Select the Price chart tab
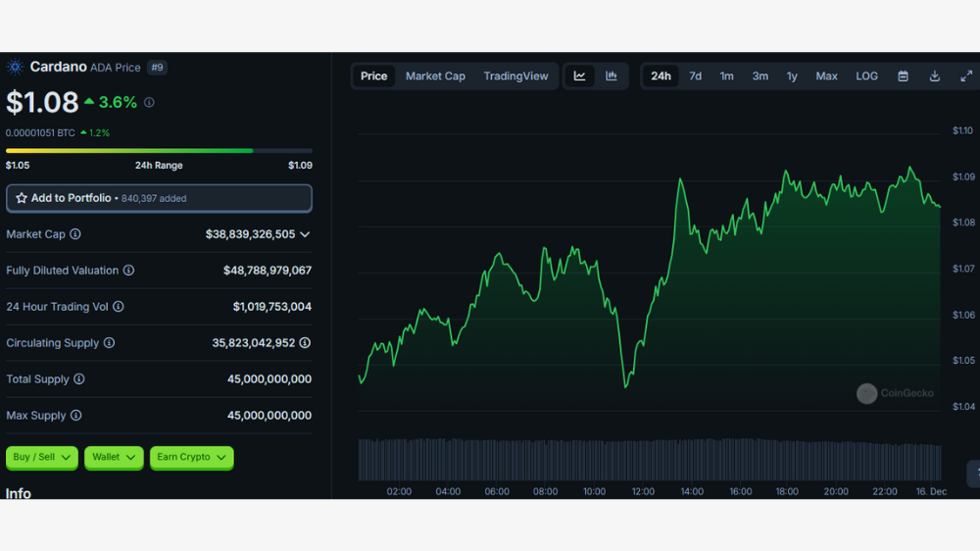980x551 pixels. tap(373, 76)
